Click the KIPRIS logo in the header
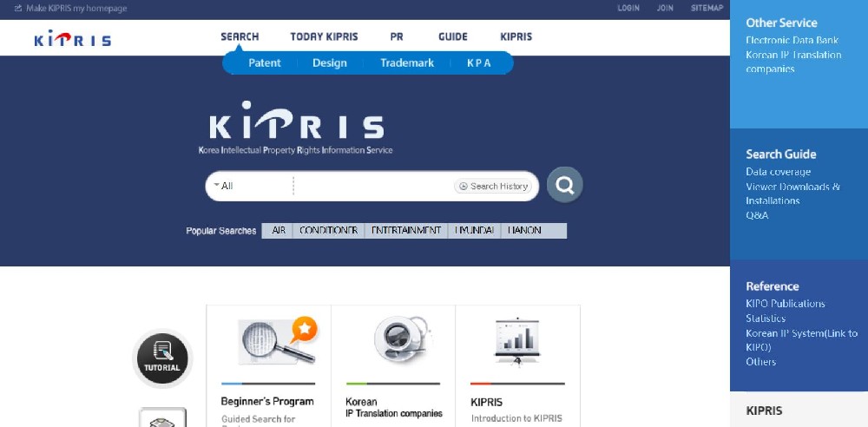This screenshot has width=868, height=427. click(x=73, y=38)
